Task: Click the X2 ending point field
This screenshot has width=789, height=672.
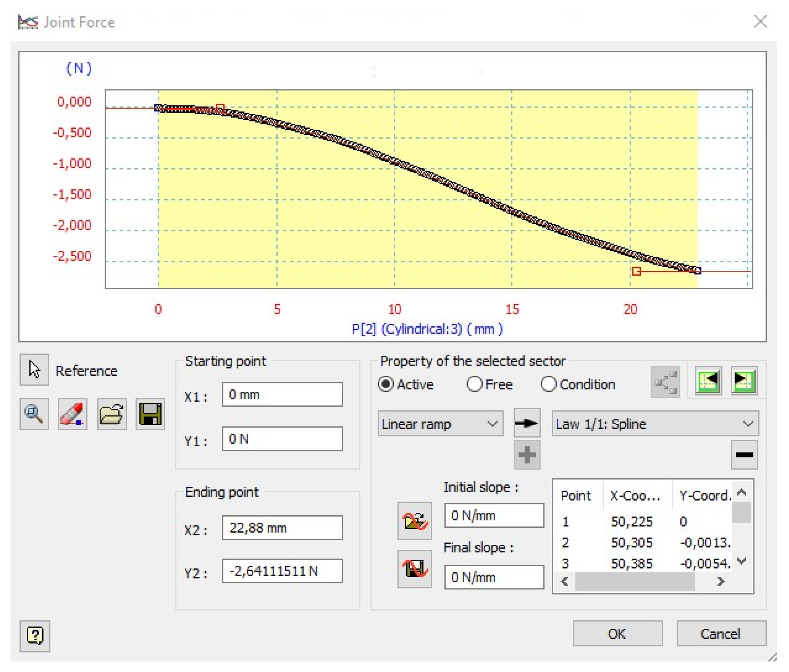Action: point(282,528)
